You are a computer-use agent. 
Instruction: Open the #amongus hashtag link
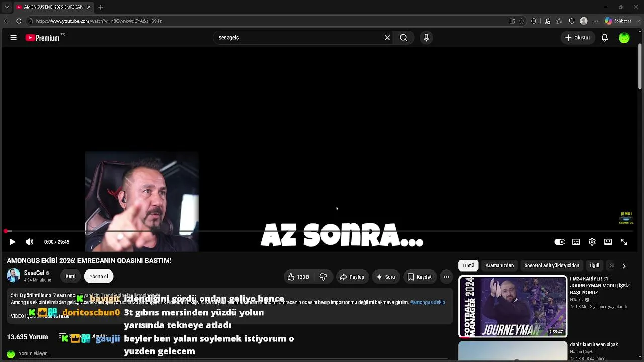pyautogui.click(x=421, y=302)
